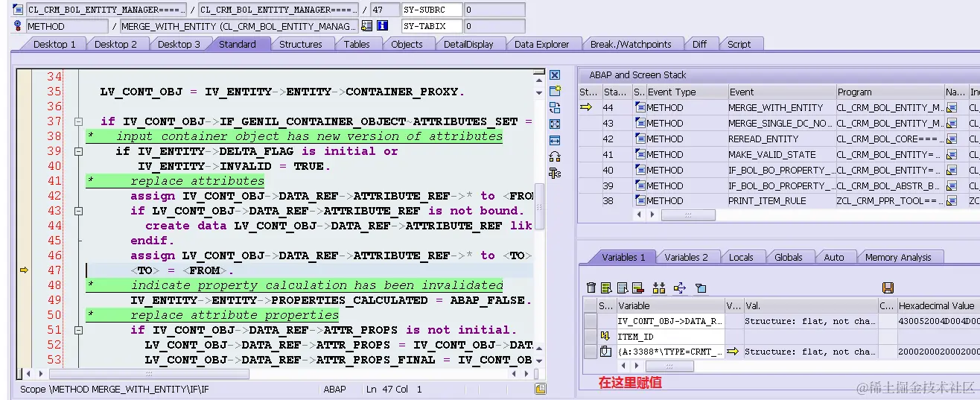The width and height of the screenshot is (980, 400).
Task: Collapse the code block at line 37
Action: [77, 121]
